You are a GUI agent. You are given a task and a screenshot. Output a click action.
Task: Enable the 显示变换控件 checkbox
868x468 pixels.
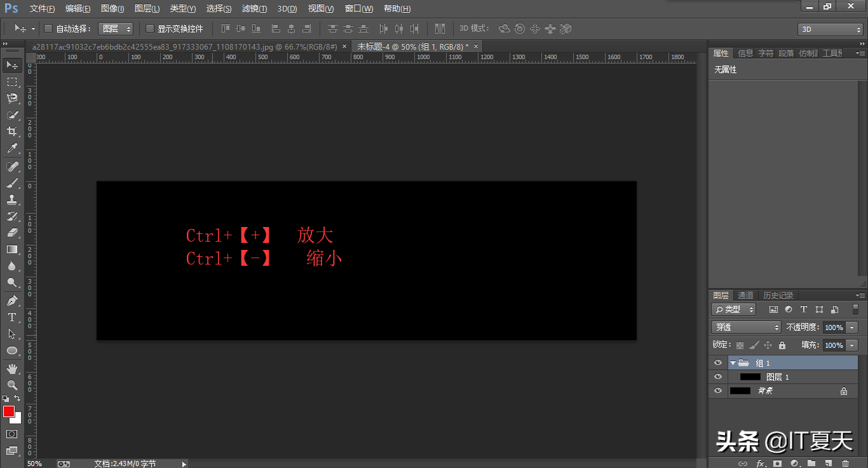click(150, 29)
